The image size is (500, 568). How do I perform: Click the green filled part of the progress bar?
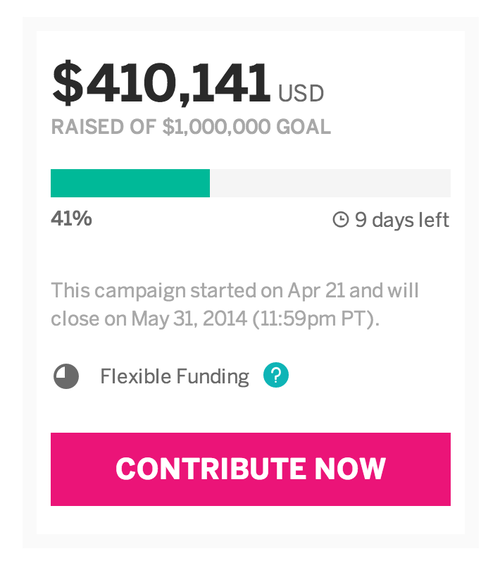tap(130, 183)
